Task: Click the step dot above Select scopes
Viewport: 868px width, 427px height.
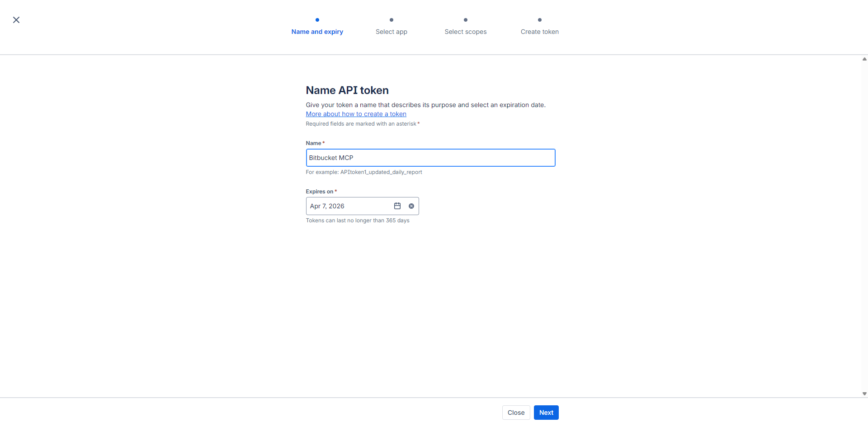Action: point(466,20)
